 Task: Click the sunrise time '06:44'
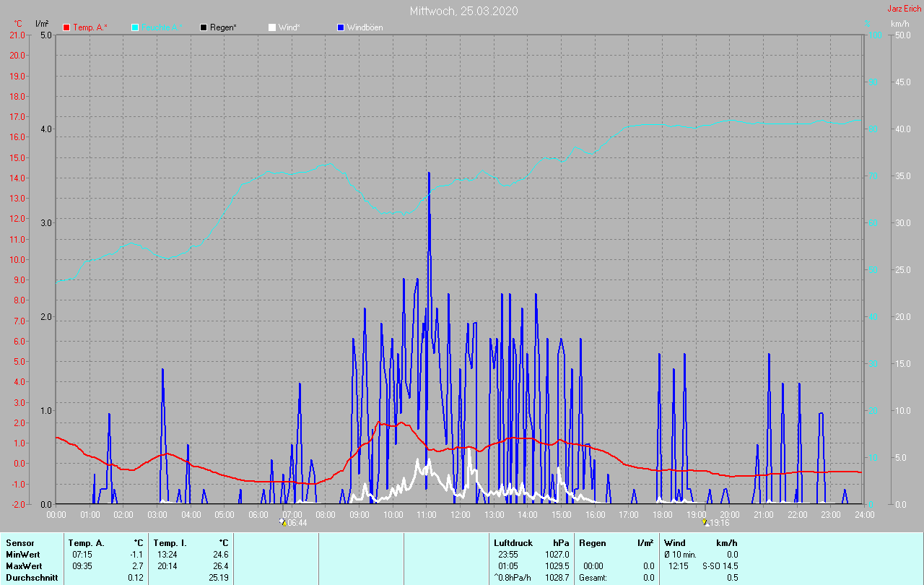point(297,523)
